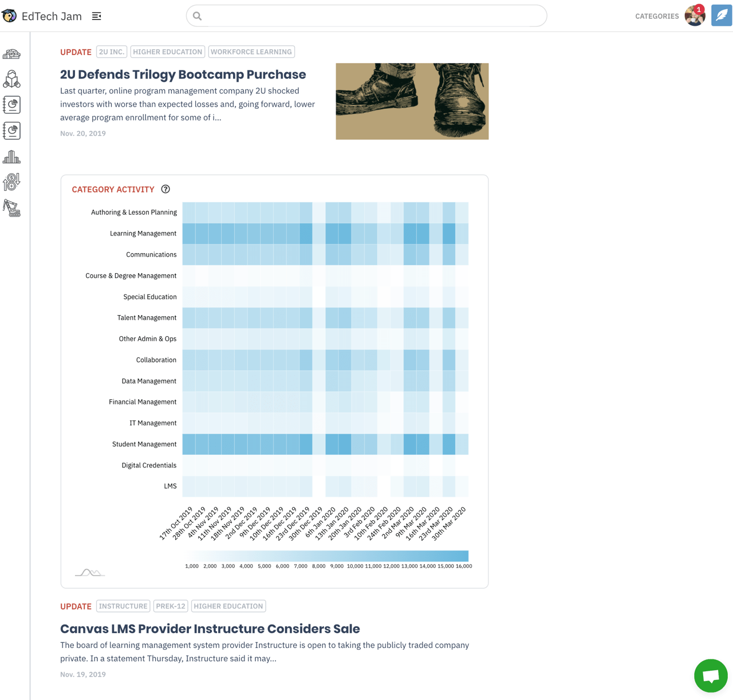Click the 30th Mar 2020 axis label
733x700 pixels.
(449, 523)
